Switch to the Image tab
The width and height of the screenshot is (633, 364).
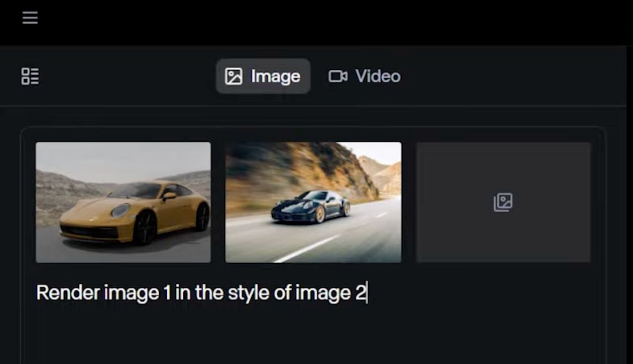(263, 76)
